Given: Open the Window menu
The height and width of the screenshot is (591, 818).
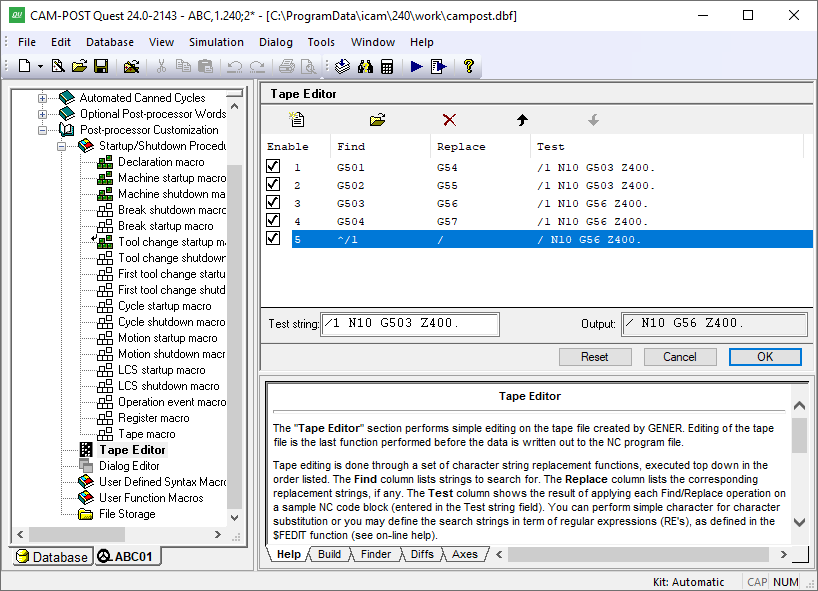Looking at the screenshot, I should click(372, 42).
